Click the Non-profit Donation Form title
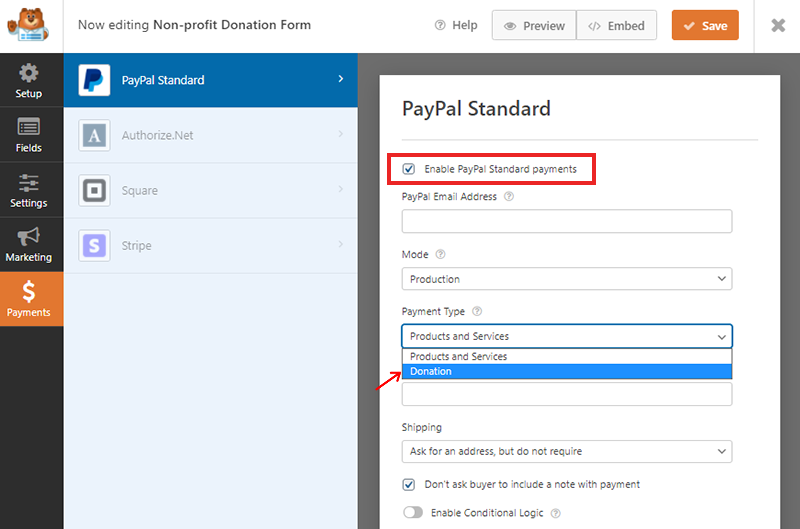Screen dimensions: 800x529 coord(232,24)
